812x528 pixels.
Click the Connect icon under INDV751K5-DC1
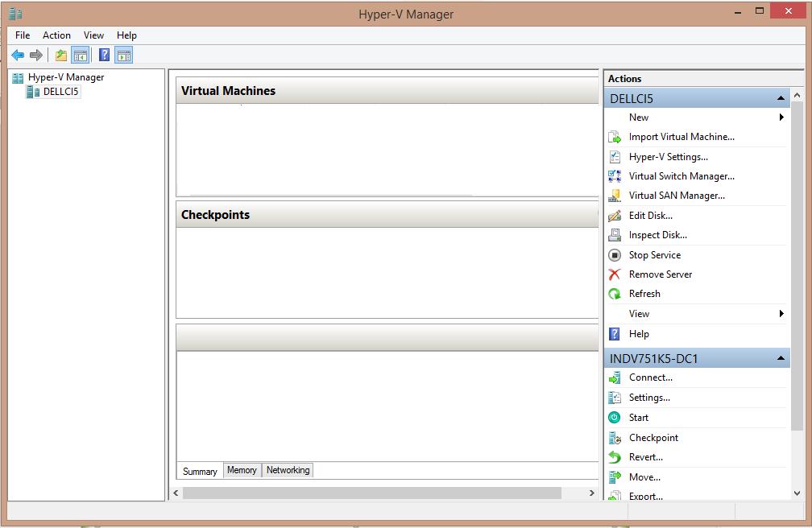614,377
